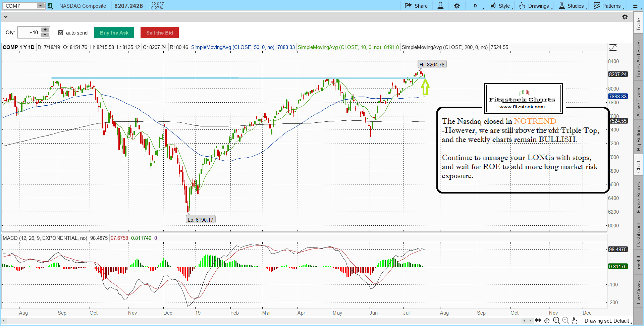Open the flask icon next to Share
644x326 pixels.
[x=440, y=6]
